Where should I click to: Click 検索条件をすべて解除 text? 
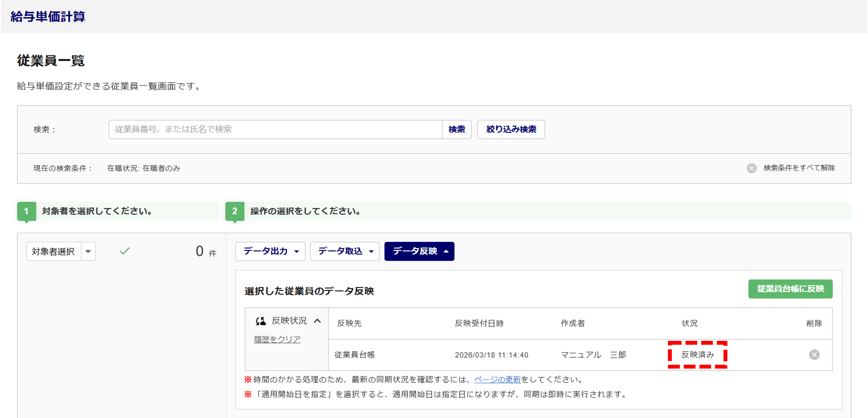799,168
